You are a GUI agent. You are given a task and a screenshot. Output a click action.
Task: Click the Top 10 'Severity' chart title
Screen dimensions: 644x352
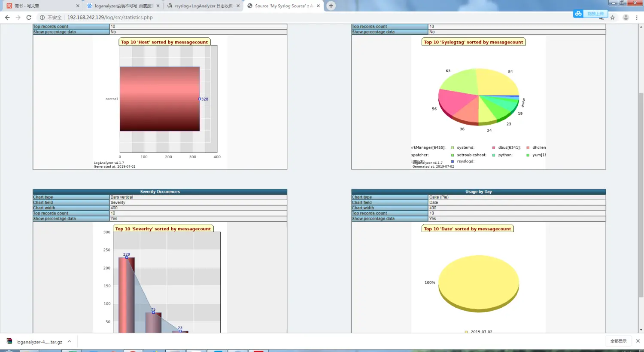(163, 229)
